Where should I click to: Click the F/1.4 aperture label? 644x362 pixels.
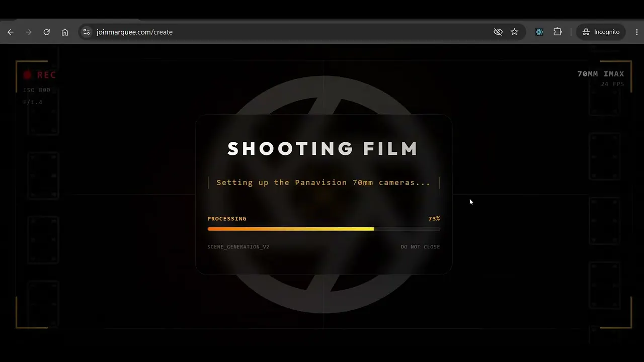pos(33,102)
